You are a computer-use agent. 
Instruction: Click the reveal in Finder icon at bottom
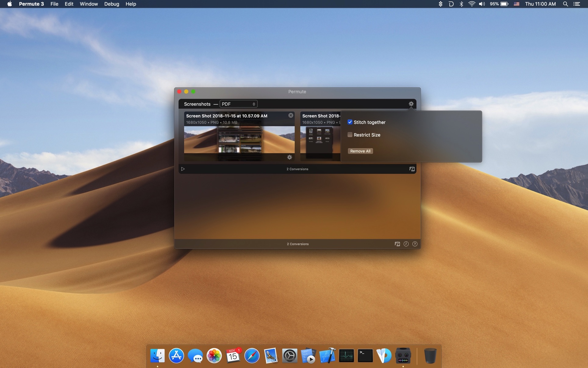(397, 244)
